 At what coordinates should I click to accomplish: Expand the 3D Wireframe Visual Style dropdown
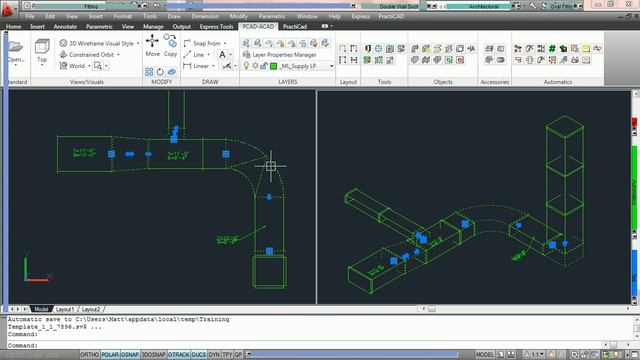click(x=138, y=43)
